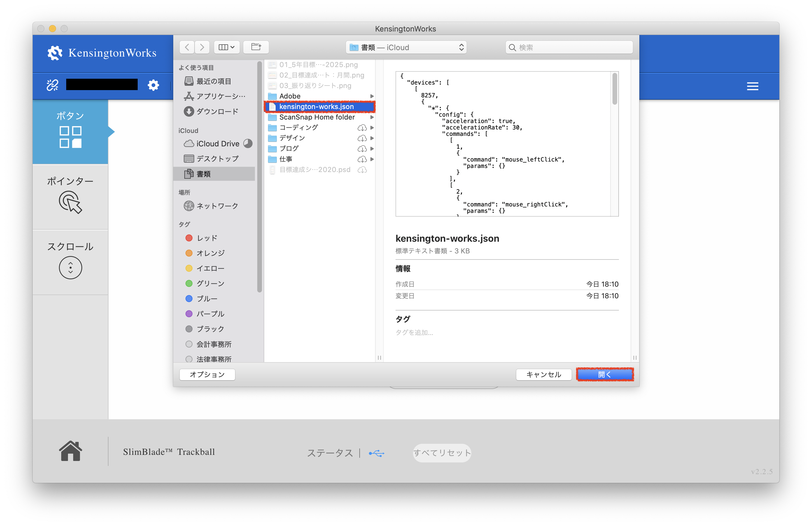Expand the ブログ folder arrow
812x526 pixels.
click(x=372, y=149)
